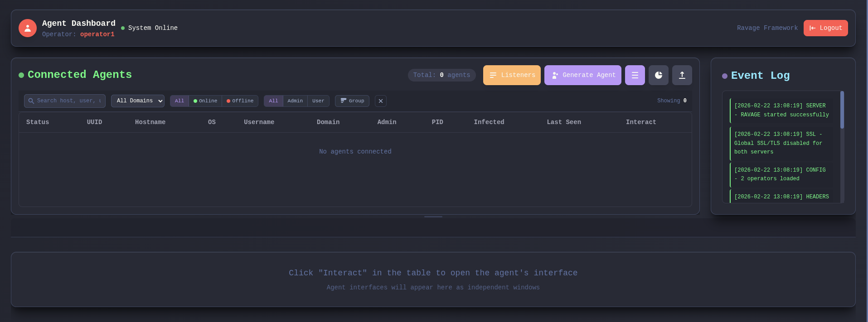Image resolution: width=868 pixels, height=322 pixels.
Task: Click the panel resize handle divider
Action: [433, 216]
